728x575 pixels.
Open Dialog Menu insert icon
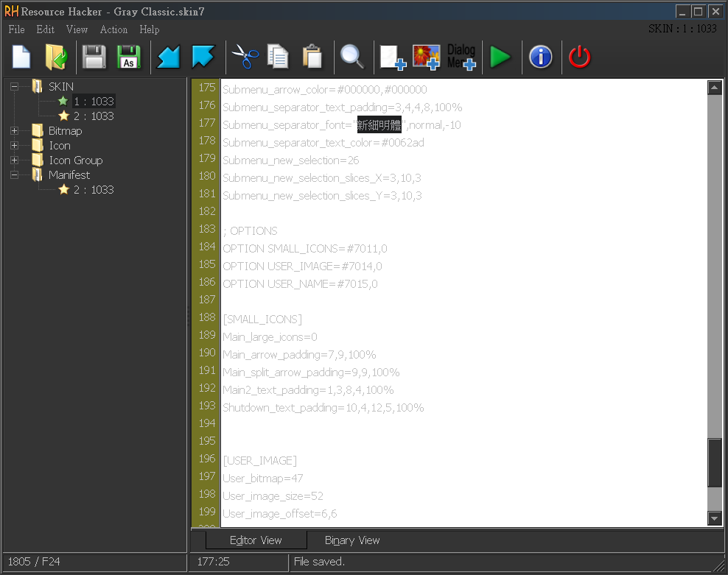[461, 57]
